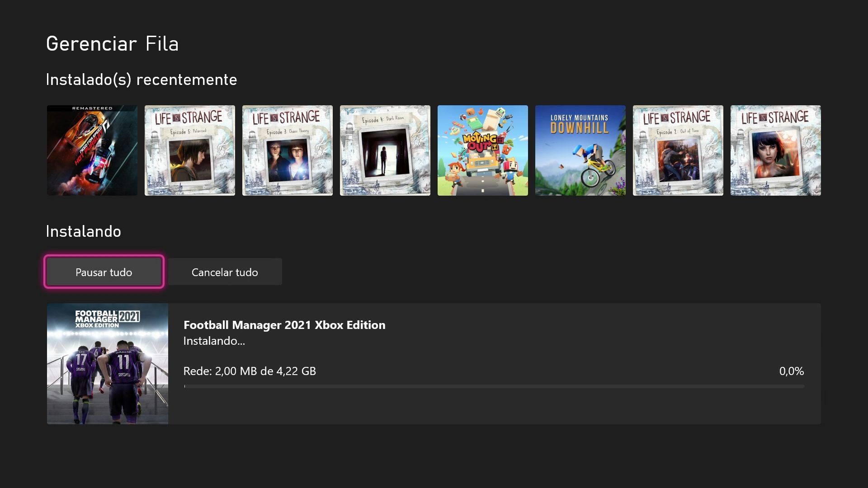Click the 0,0% progress percentage

coord(791,371)
